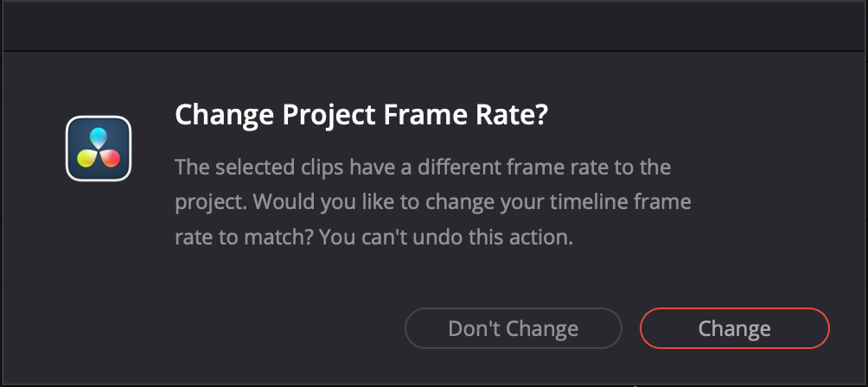Confirm with the red-outlined Change button
The image size is (868, 387).
coord(734,328)
